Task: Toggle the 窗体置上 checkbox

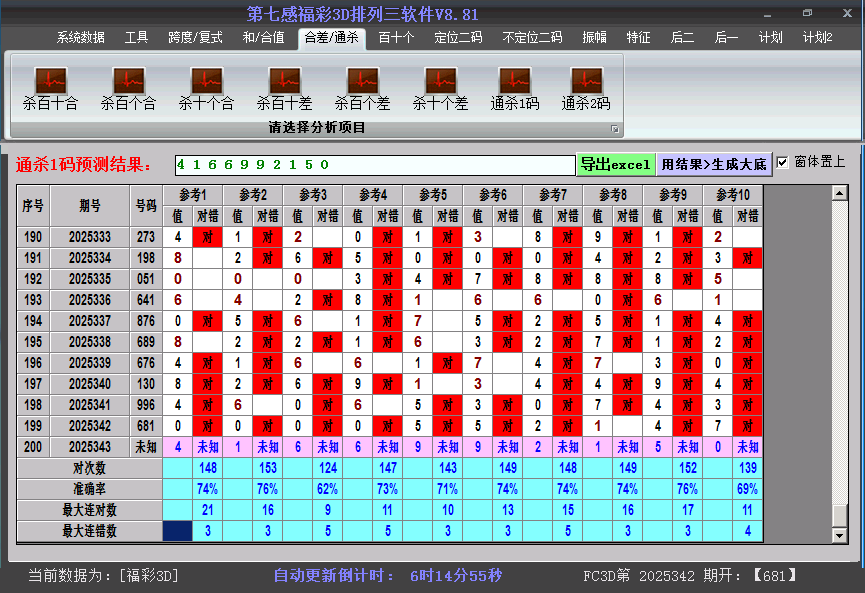Action: (782, 162)
